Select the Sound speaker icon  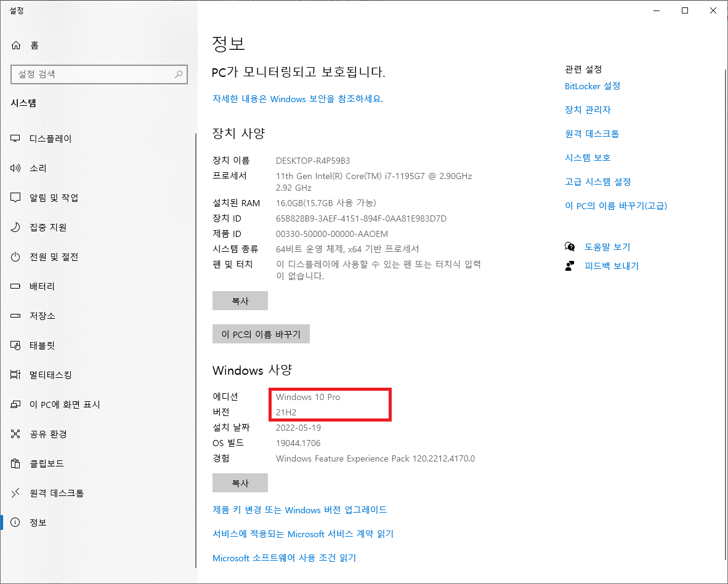coord(16,168)
